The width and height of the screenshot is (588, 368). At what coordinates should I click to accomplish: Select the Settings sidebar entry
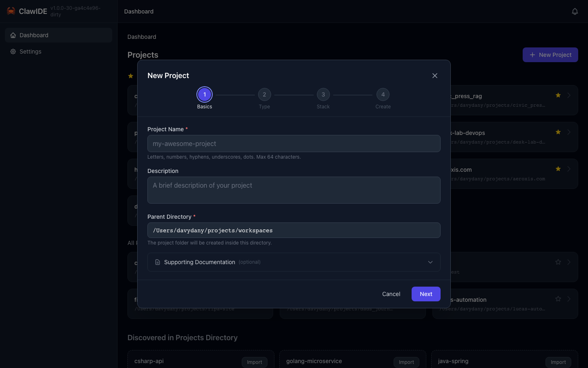30,52
